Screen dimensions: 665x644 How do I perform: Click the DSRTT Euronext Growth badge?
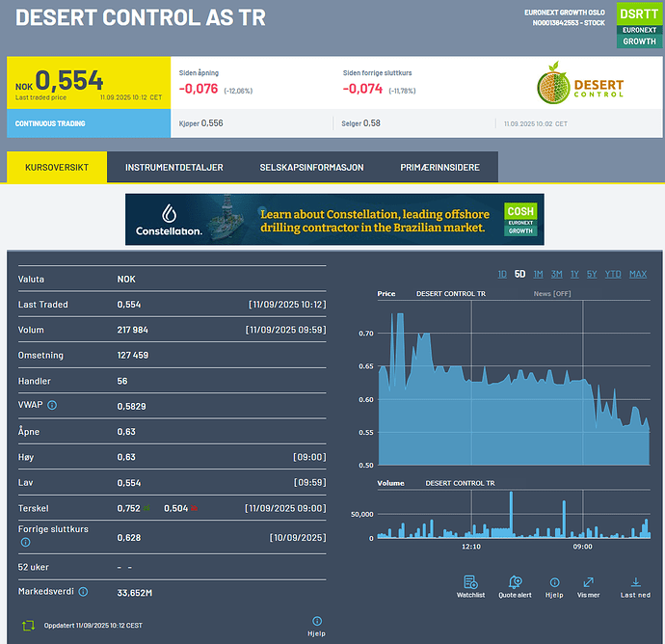pos(639,25)
